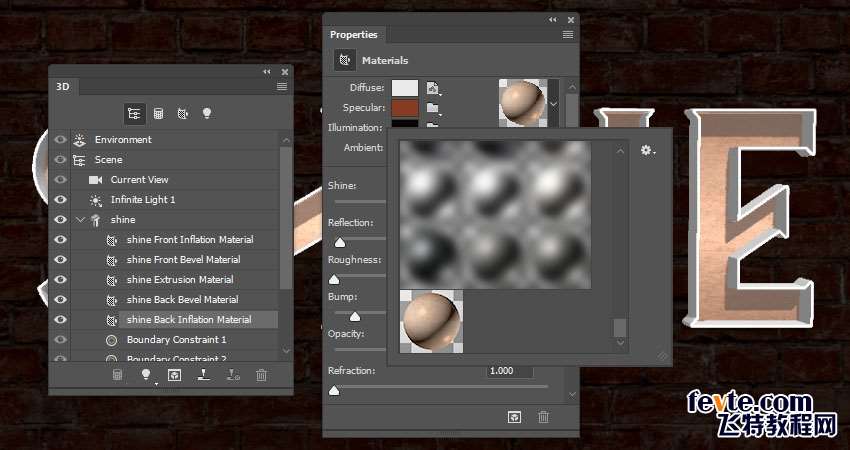Click the Reflection slider handle
The width and height of the screenshot is (850, 450).
pyautogui.click(x=340, y=242)
